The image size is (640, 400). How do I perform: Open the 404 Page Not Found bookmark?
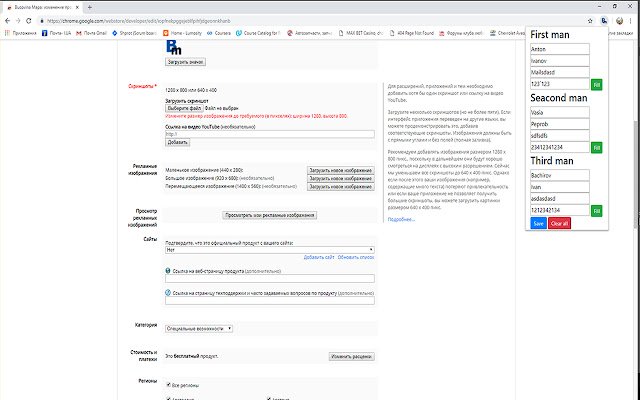click(x=411, y=33)
